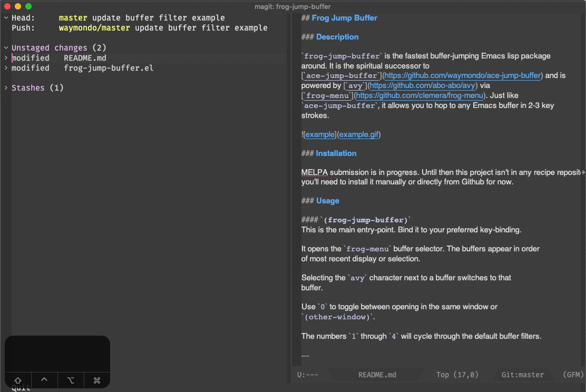Open the ace-jump-buffer GitHub link
This screenshot has width=586, height=392.
click(463, 75)
